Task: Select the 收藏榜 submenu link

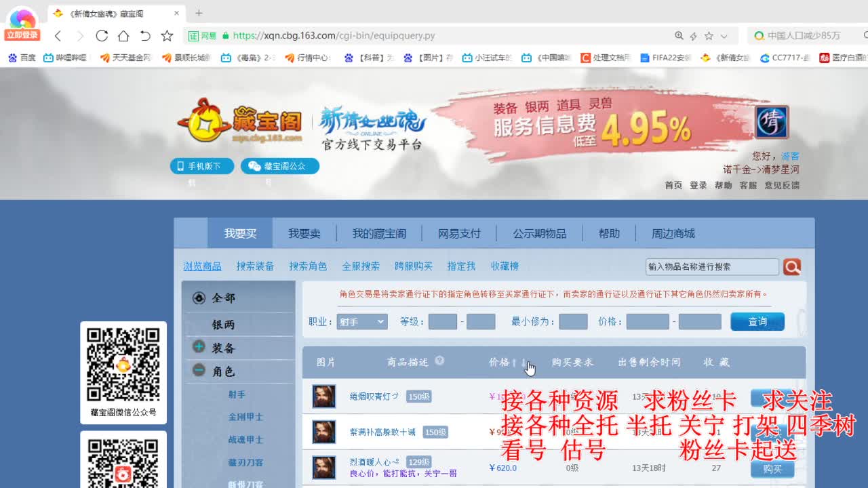Action: (505, 266)
